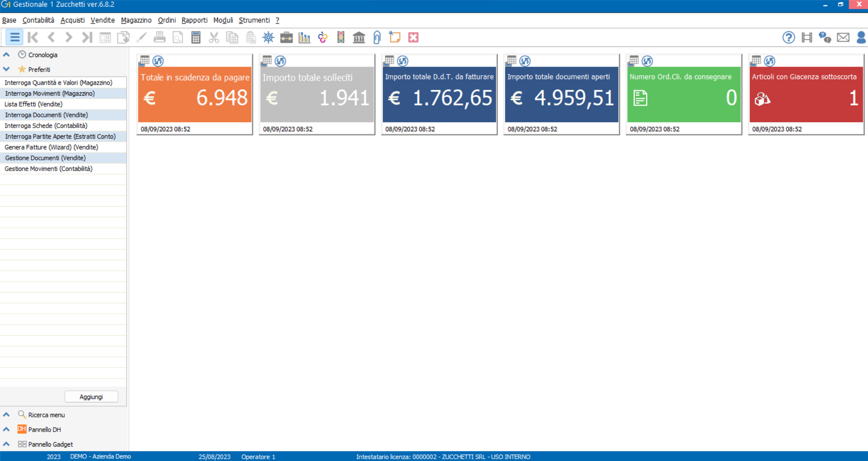Toggle the hamburger sidebar menu button

click(x=14, y=38)
